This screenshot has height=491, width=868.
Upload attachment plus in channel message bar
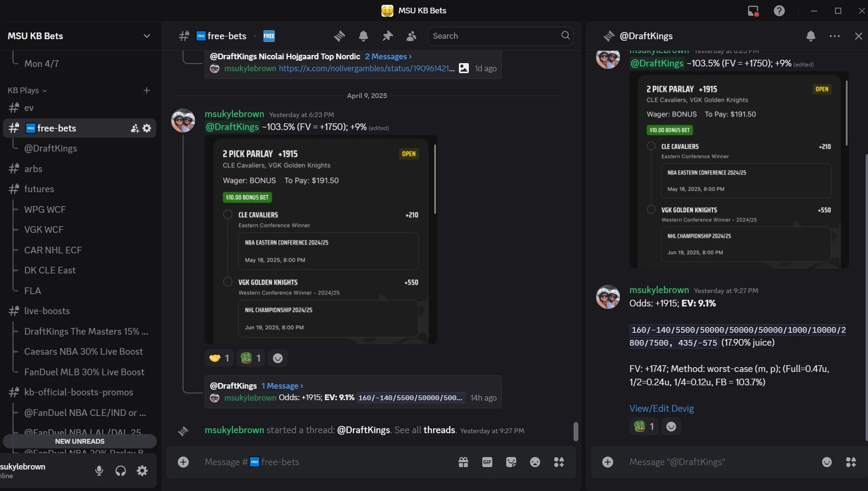[x=183, y=462]
